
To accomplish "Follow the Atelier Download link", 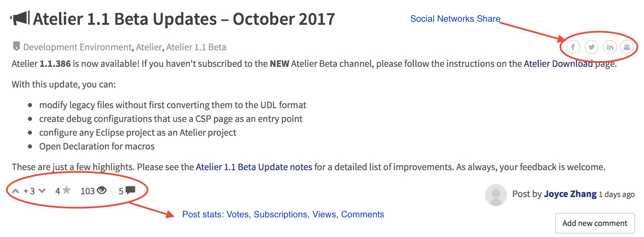I will 558,64.
